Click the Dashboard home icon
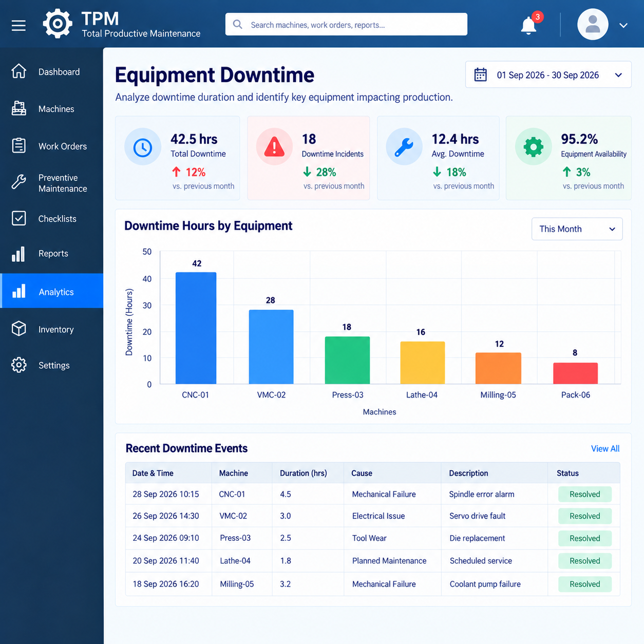This screenshot has height=644, width=644. click(19, 71)
